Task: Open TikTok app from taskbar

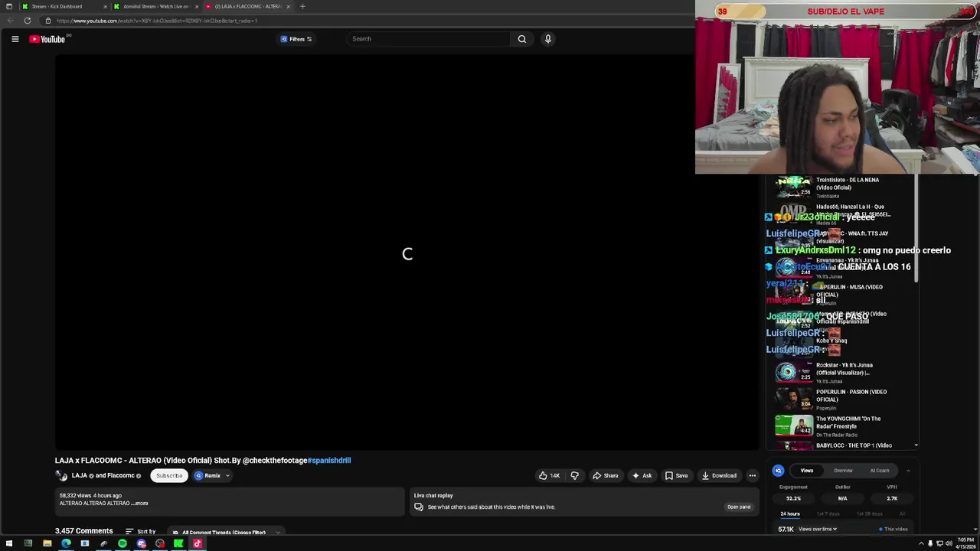Action: coord(198,543)
